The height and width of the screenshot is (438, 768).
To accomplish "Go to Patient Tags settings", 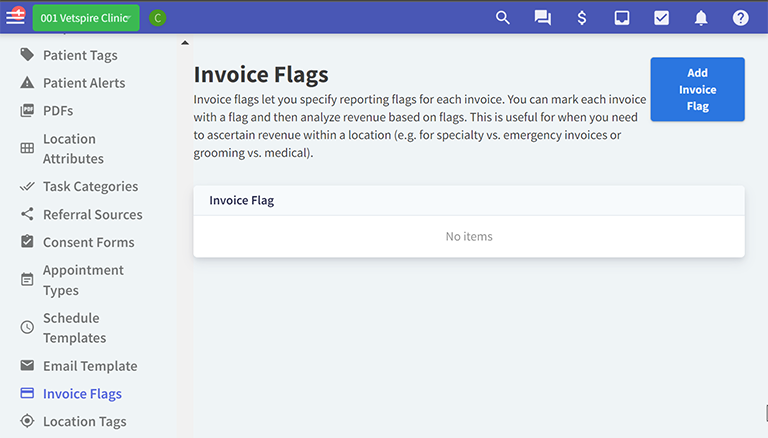I will (79, 55).
